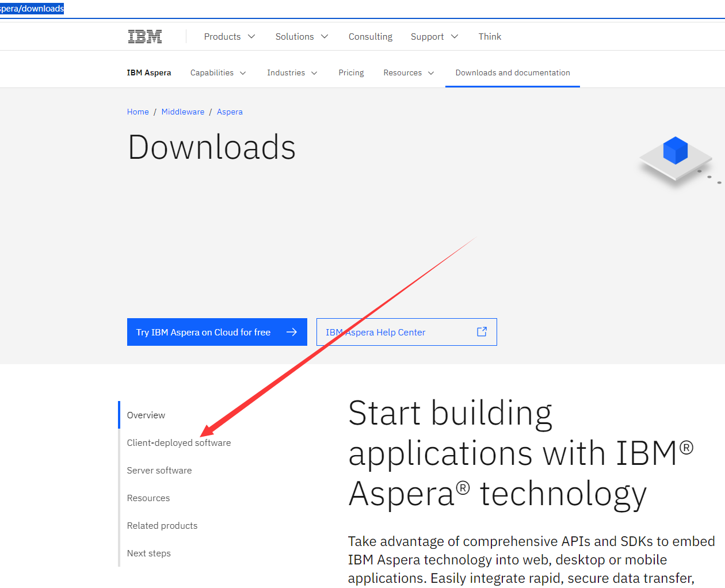Open the Middleware breadcrumb link

[183, 112]
